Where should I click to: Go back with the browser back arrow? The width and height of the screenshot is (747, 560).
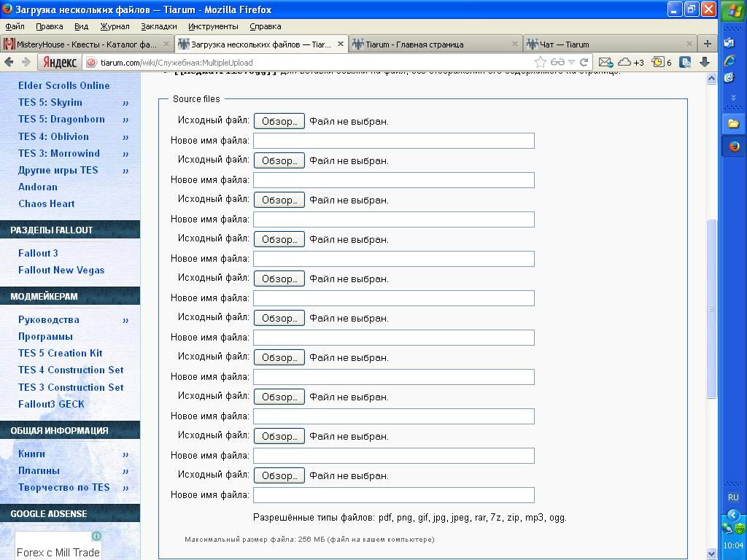pos(9,62)
